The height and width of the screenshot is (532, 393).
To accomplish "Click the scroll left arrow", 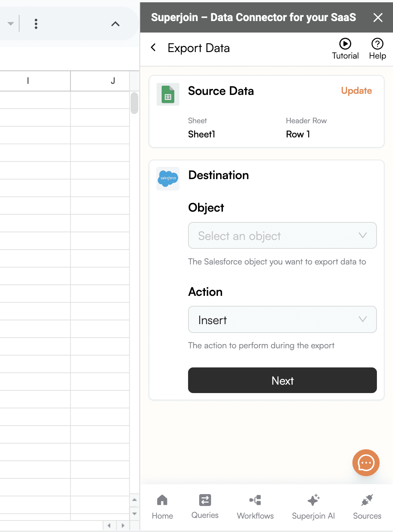I will pyautogui.click(x=109, y=525).
